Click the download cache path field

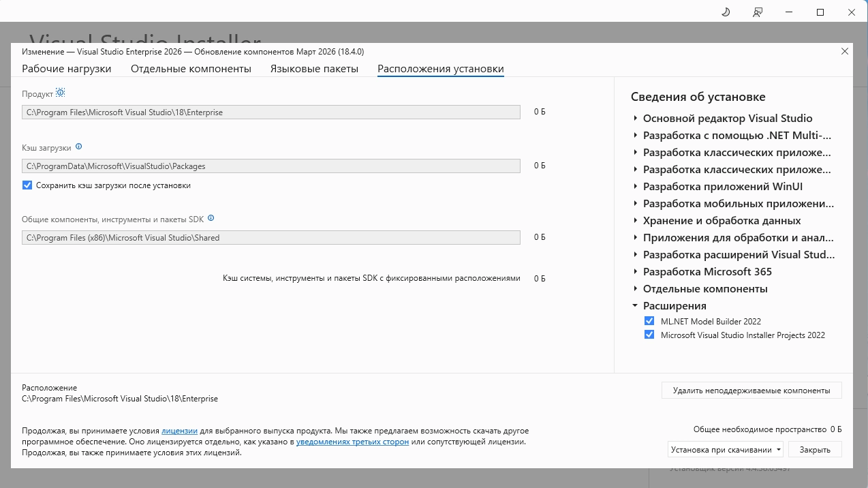(x=270, y=166)
